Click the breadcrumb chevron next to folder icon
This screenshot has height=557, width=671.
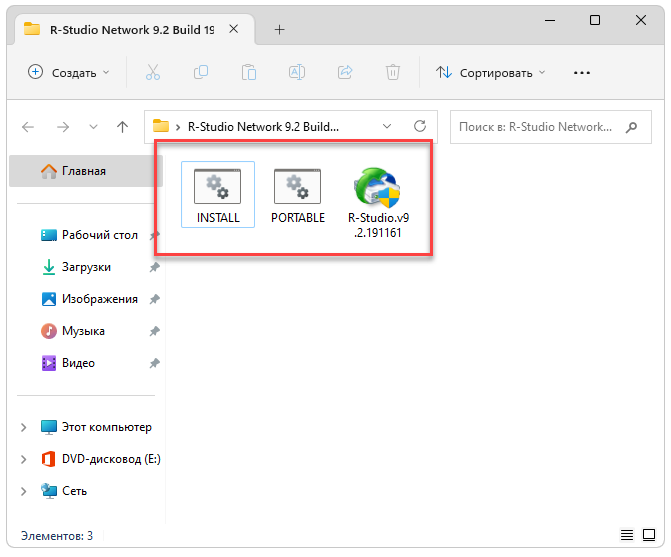pos(178,127)
